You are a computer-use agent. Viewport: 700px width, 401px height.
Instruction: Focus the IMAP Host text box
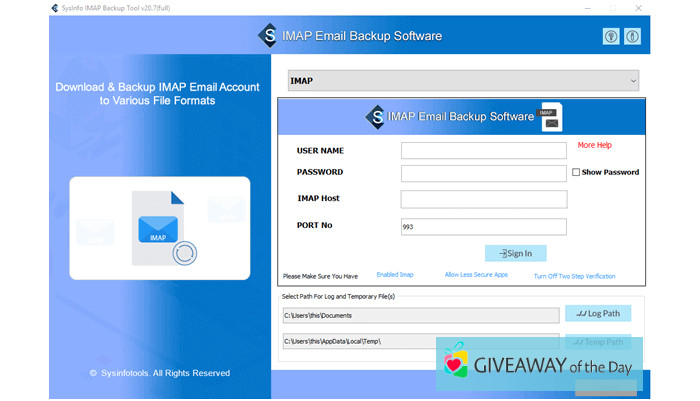point(483,199)
